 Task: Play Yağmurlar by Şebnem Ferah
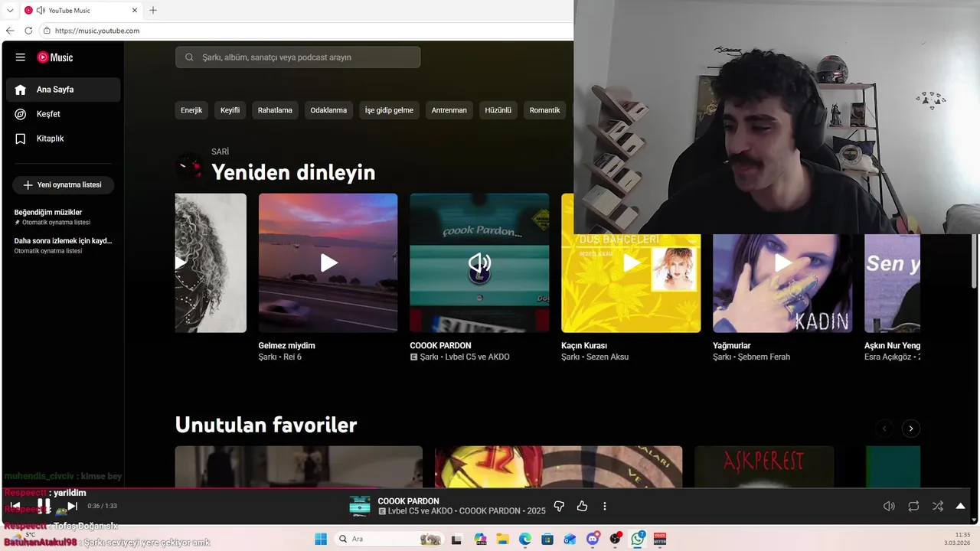[x=782, y=262]
